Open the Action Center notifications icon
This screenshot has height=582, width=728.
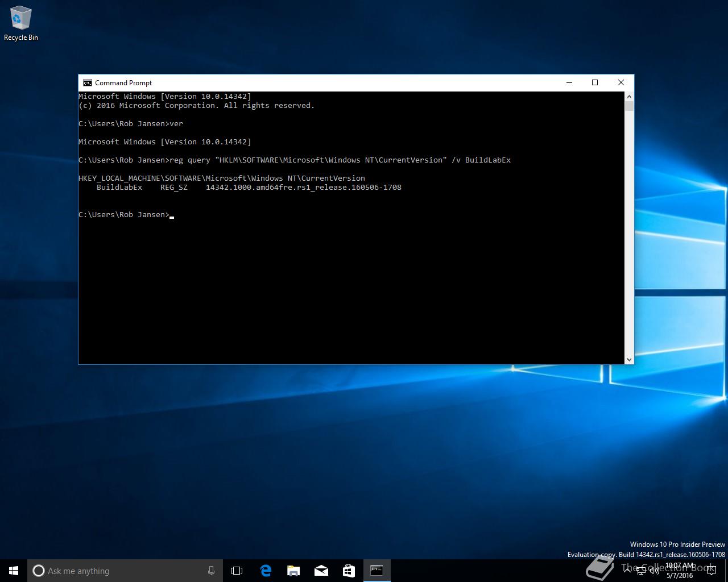tap(711, 571)
